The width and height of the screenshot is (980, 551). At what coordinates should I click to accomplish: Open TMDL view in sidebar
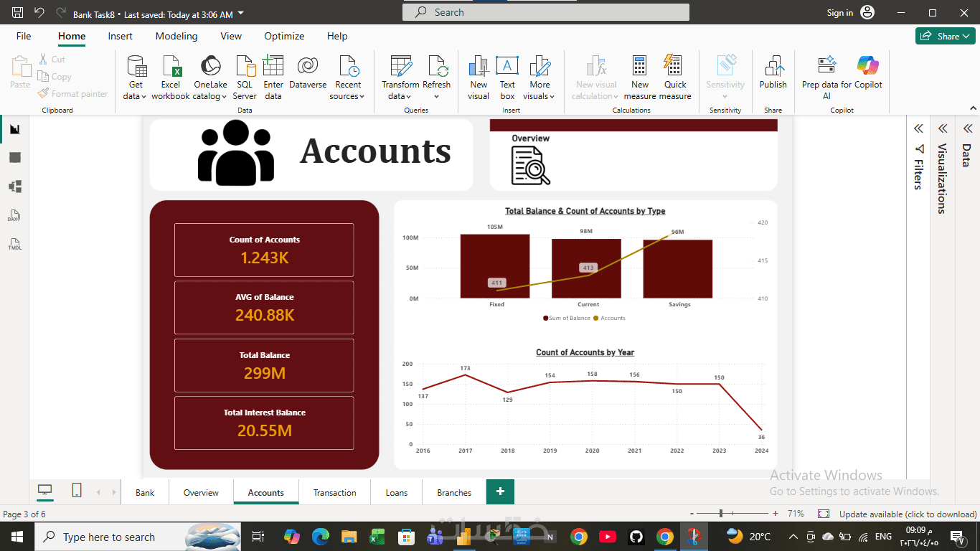point(15,244)
